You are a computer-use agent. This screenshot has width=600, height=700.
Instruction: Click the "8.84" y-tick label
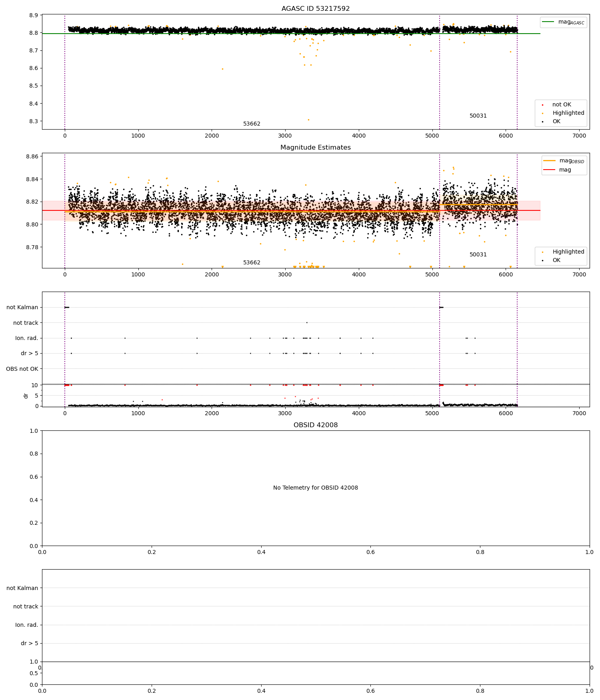click(32, 179)
